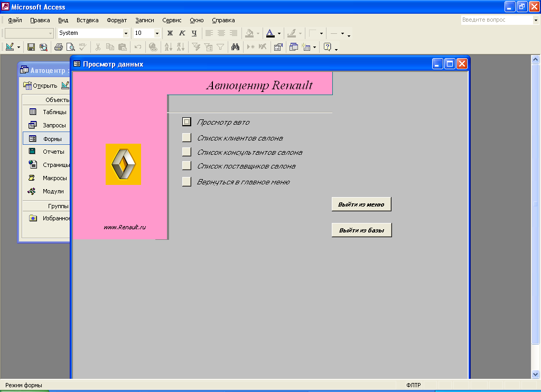The width and height of the screenshot is (541, 392).
Task: Open the disabled object selector dropdown
Action: [x=50, y=33]
